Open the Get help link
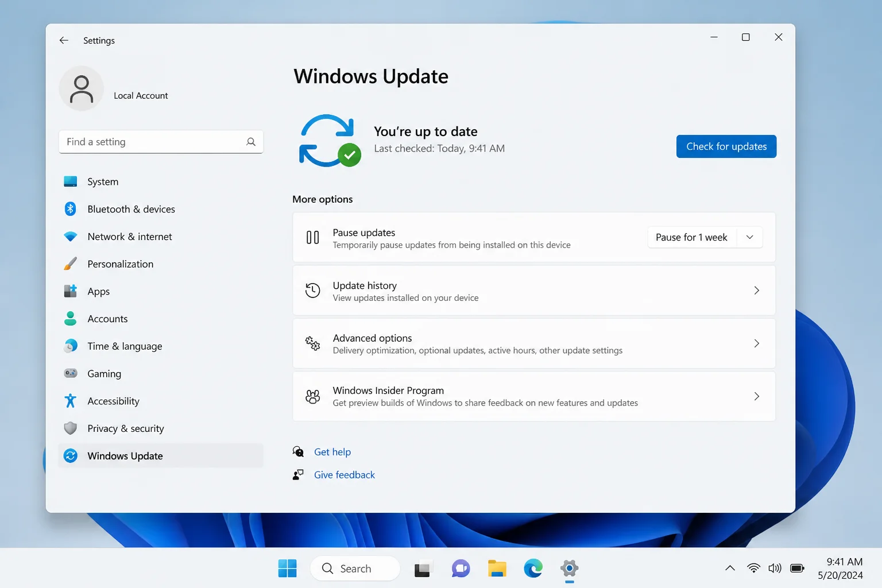 [332, 452]
